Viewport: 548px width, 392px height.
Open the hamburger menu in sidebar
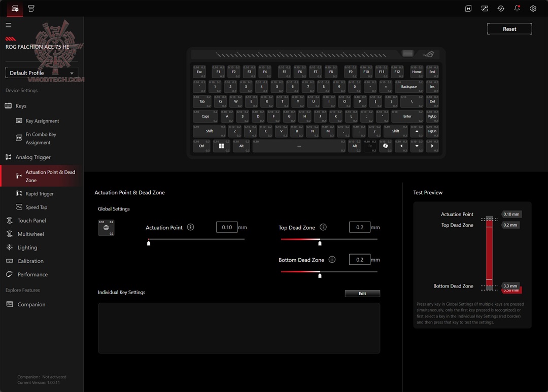[x=9, y=25]
